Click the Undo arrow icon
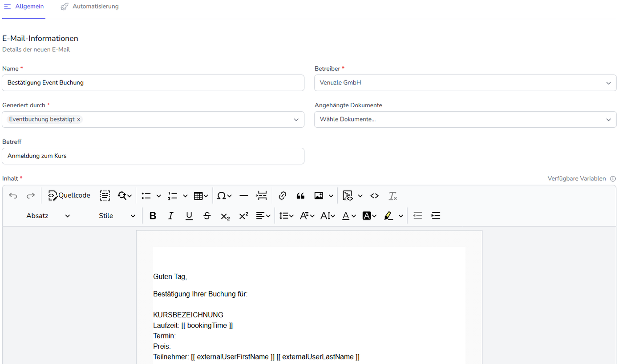The height and width of the screenshot is (364, 623). pyautogui.click(x=13, y=196)
